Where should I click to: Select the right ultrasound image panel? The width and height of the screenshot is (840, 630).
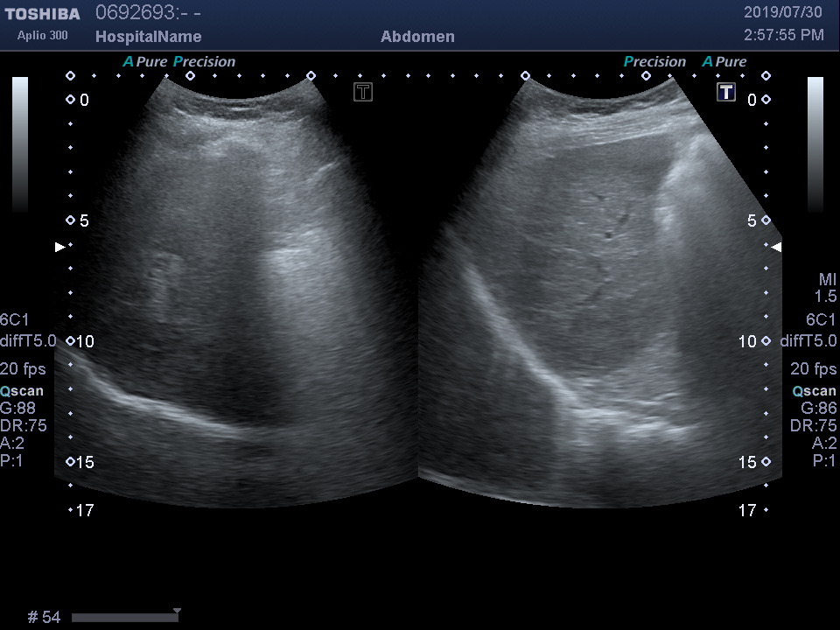(x=600, y=292)
